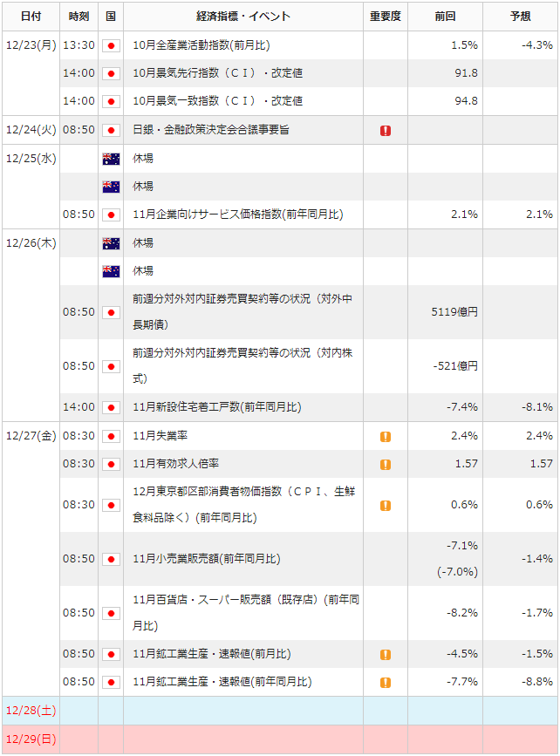Click event 対内株式 securities status

pos(242,366)
